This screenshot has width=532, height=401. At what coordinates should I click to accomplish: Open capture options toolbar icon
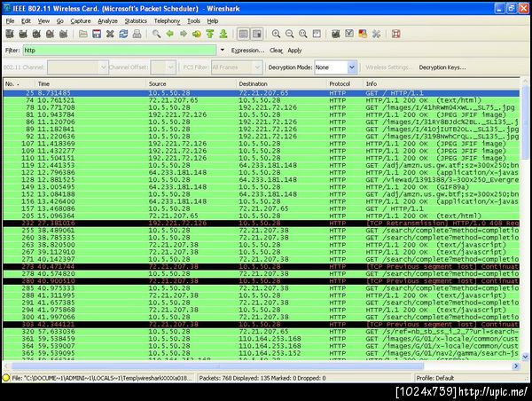click(x=23, y=34)
